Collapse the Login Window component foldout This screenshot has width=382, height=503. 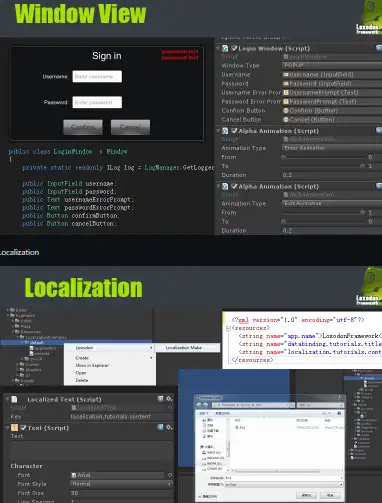point(218,48)
